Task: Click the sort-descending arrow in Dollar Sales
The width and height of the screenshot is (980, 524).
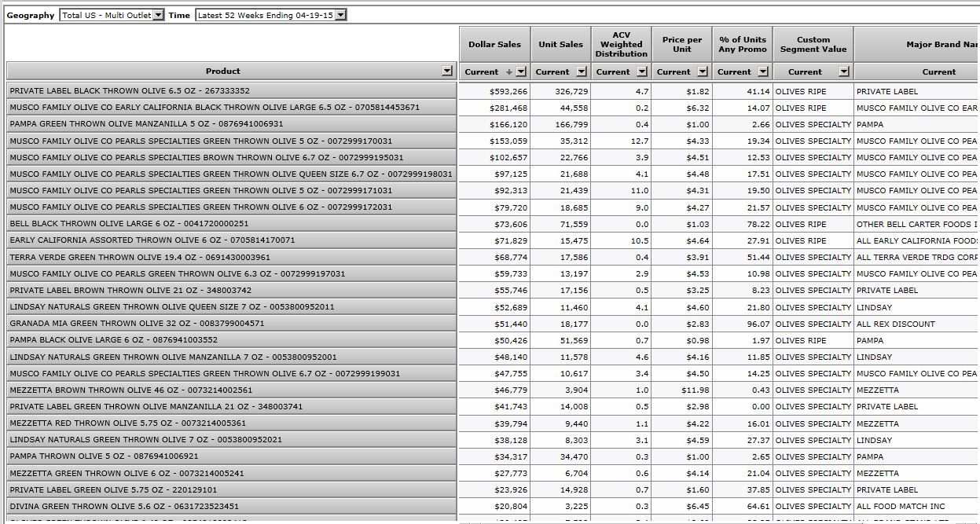Action: click(509, 71)
